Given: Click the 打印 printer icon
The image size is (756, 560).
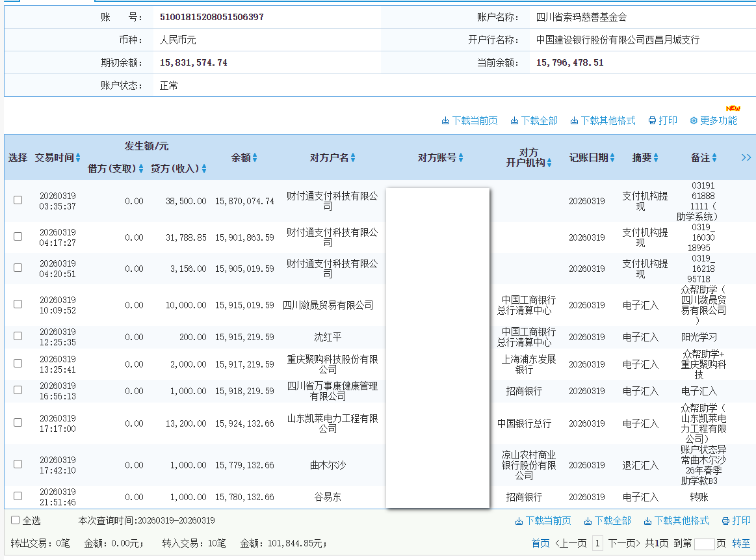Looking at the screenshot, I should click(651, 120).
